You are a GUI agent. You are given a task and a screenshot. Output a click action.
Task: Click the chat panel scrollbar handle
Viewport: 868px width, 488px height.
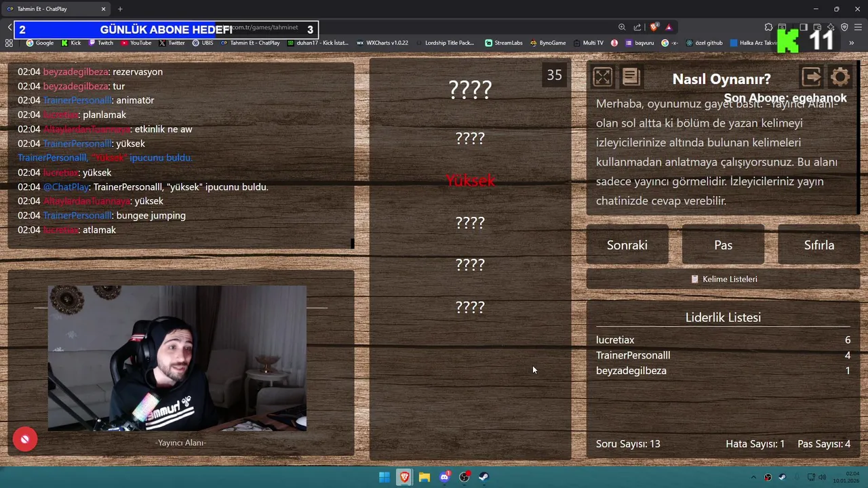352,243
